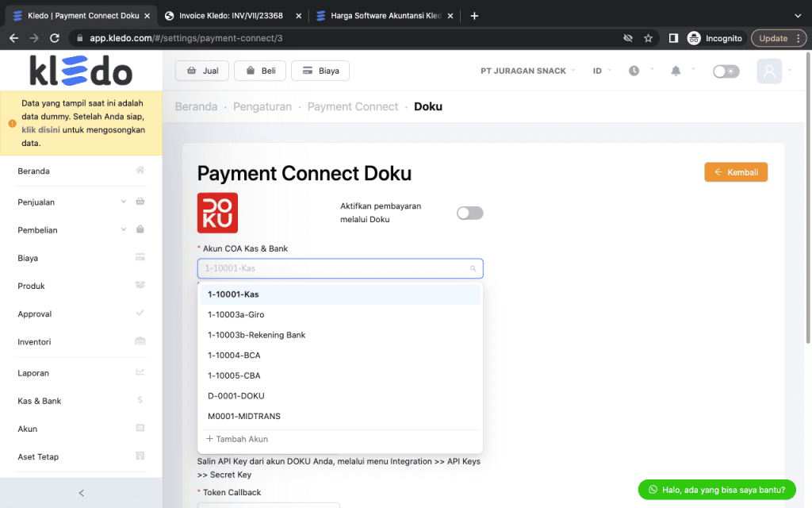
Task: Click the Biaya card icon in sidebar
Action: click(140, 257)
